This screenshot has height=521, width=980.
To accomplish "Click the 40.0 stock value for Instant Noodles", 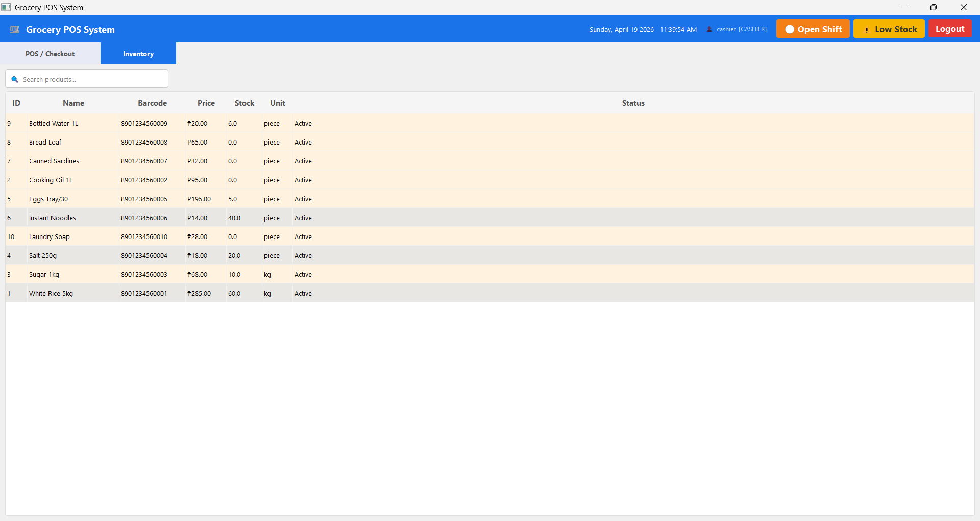I will coord(234,218).
